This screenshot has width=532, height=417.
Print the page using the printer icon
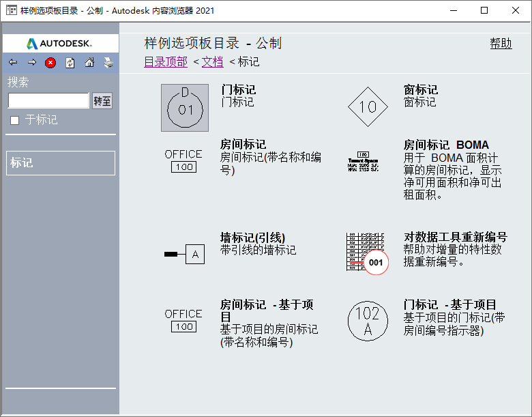[108, 63]
